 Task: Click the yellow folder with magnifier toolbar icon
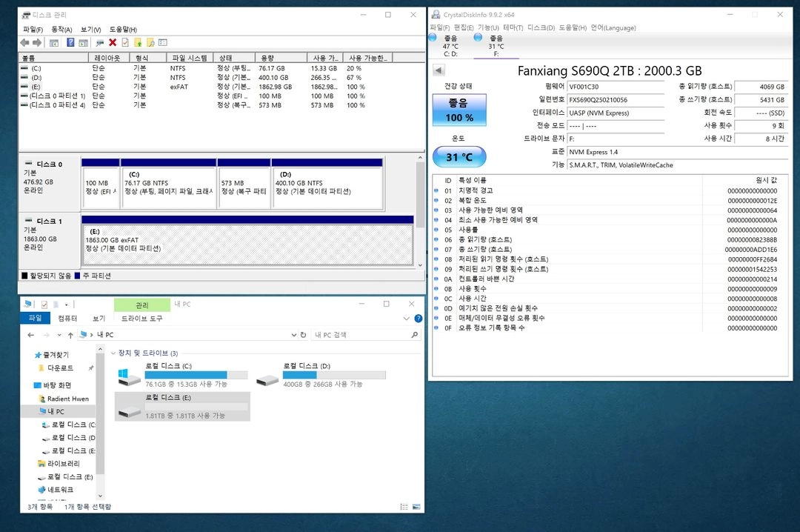click(x=150, y=42)
